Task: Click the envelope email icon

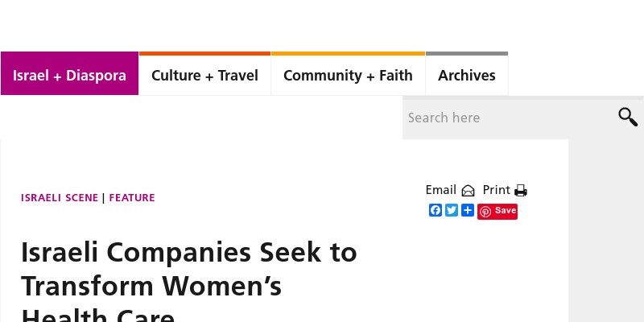Action: (x=468, y=191)
